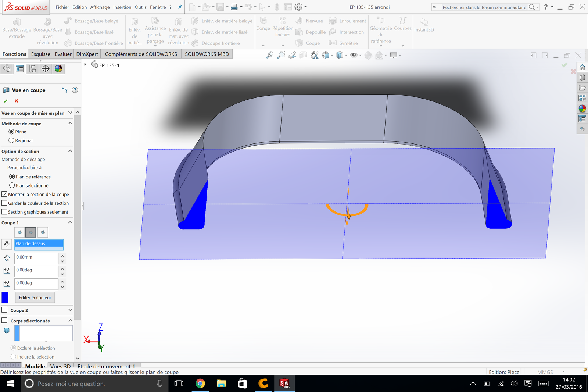
Task: Click the blue section color swatch
Action: point(5,297)
